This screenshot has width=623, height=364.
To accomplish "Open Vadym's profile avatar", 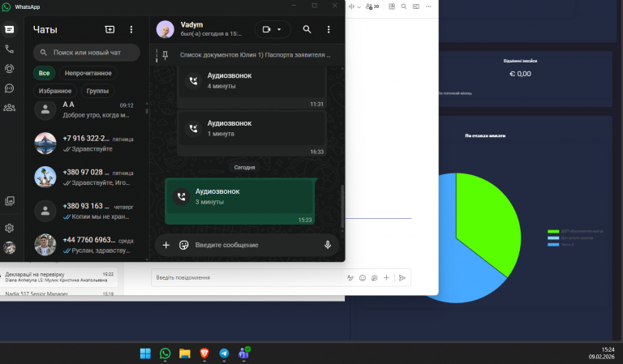I will (x=165, y=29).
